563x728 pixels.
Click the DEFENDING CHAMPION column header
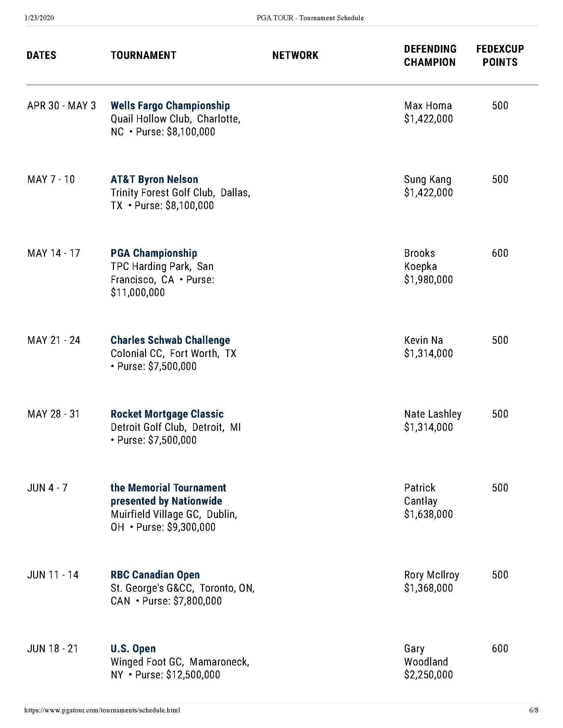click(x=430, y=55)
